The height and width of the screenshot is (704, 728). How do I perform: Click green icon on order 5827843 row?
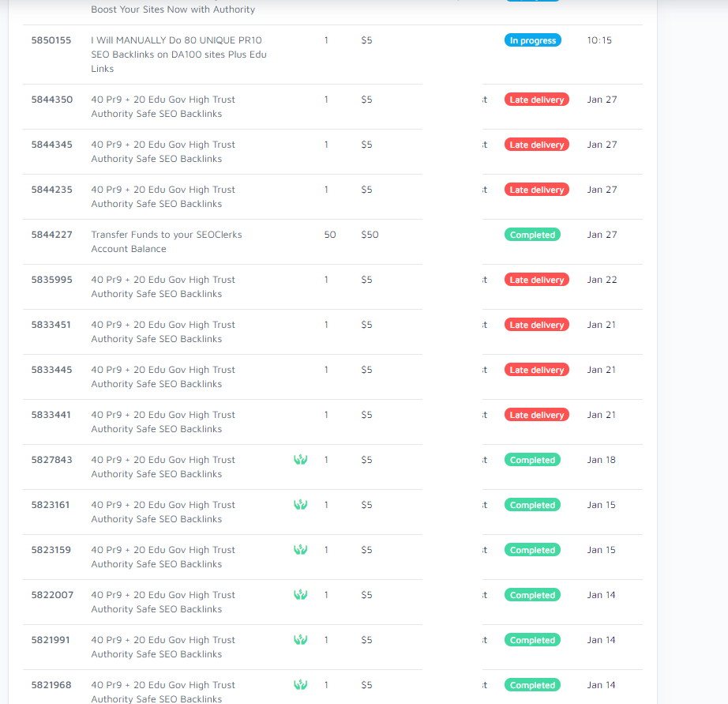[x=300, y=460]
